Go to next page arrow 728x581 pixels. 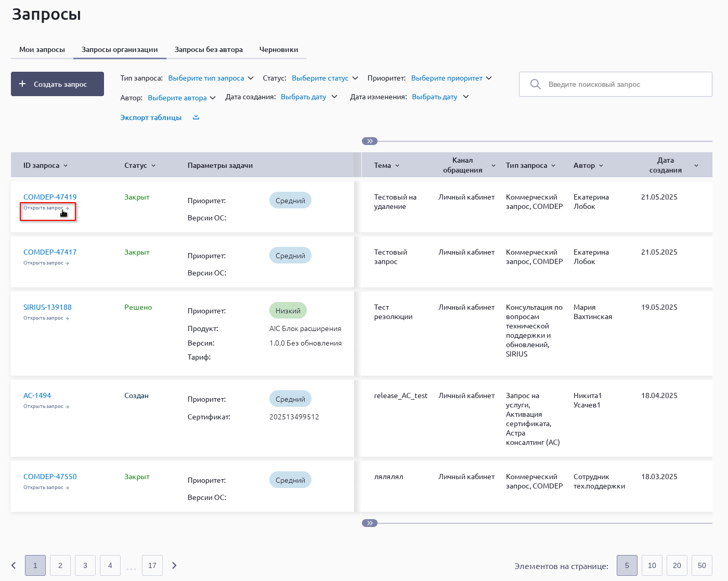[x=174, y=565]
